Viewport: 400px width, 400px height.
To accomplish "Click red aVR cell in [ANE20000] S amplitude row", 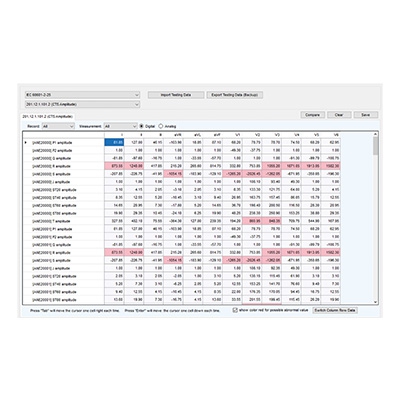I will click(173, 174).
